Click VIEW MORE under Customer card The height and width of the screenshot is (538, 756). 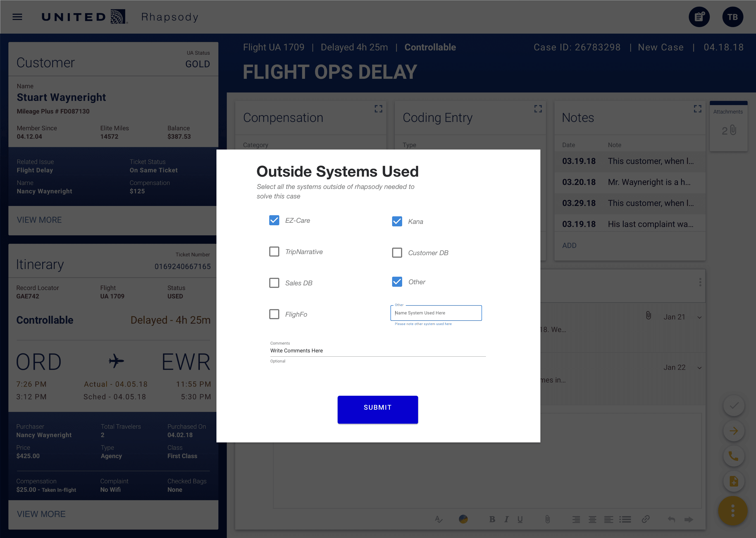39,220
